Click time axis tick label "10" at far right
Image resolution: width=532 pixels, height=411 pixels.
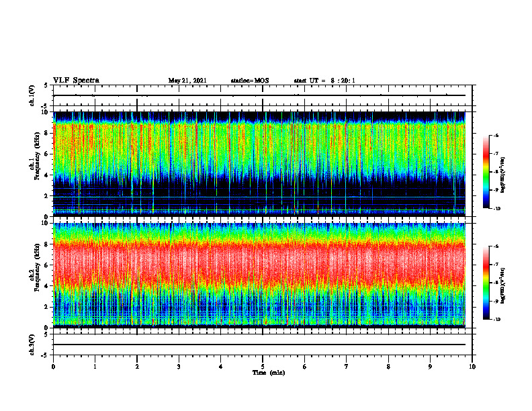[472, 367]
